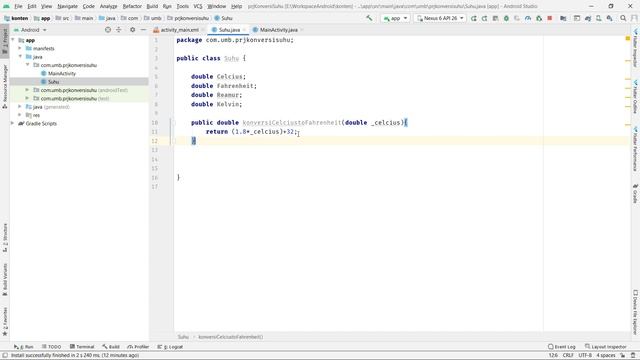Click the konten breadcrumb in navigation bar
This screenshot has height=360, width=640.
coord(16,18)
